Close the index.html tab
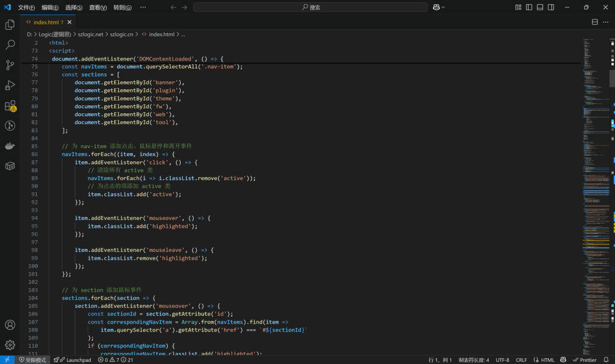 [69, 22]
